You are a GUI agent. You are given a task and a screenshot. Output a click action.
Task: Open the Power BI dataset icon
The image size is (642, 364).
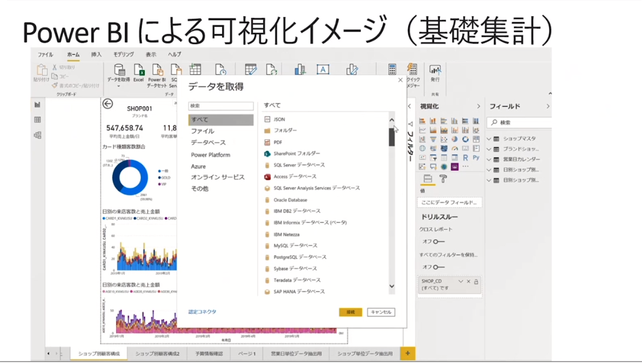pos(157,70)
